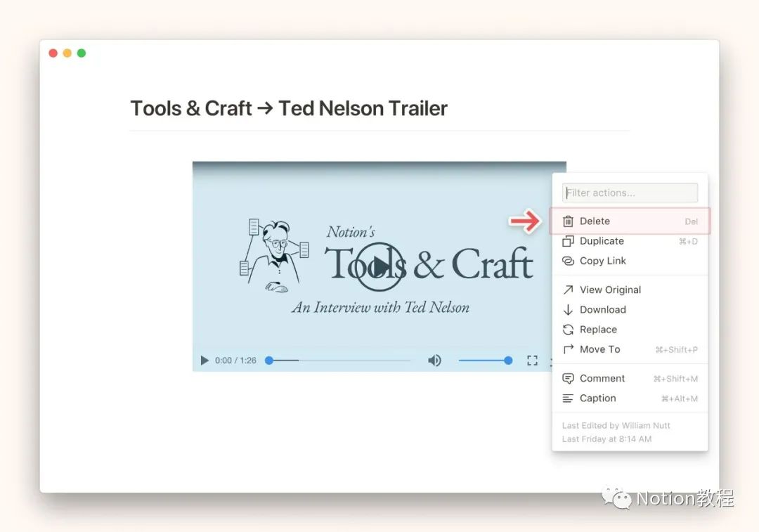759x532 pixels.
Task: Click the video progress seek bar
Action: tap(339, 361)
